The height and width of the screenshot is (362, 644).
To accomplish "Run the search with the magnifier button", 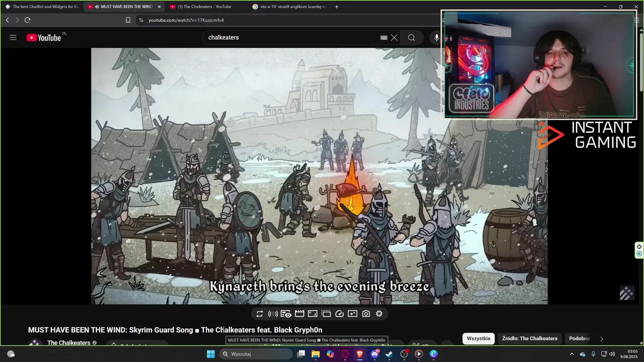I will click(x=412, y=37).
